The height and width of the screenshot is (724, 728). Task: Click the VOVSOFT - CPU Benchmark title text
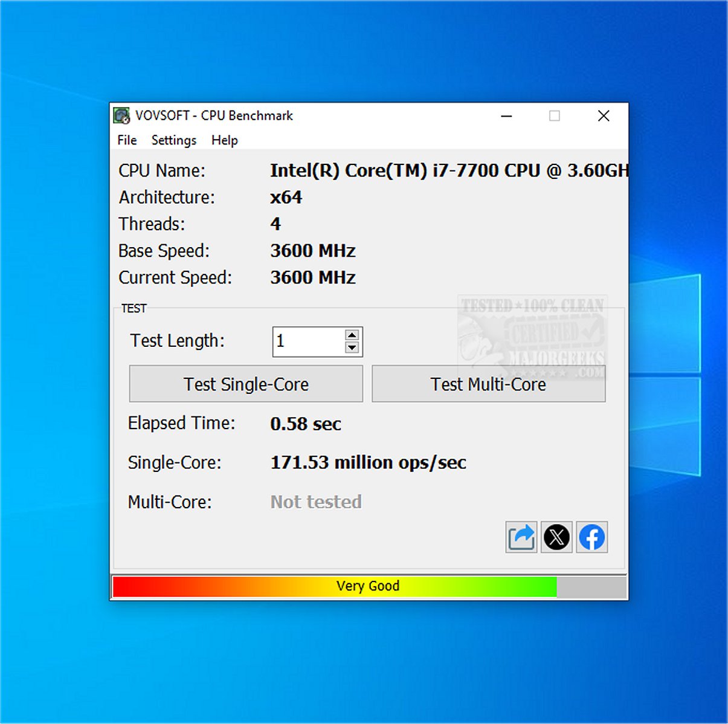point(214,115)
